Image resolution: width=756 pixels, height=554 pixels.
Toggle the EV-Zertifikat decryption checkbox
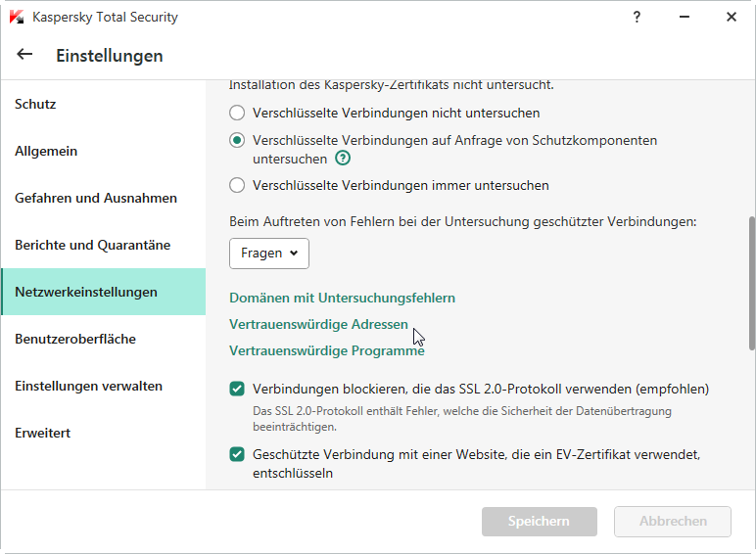(x=237, y=454)
